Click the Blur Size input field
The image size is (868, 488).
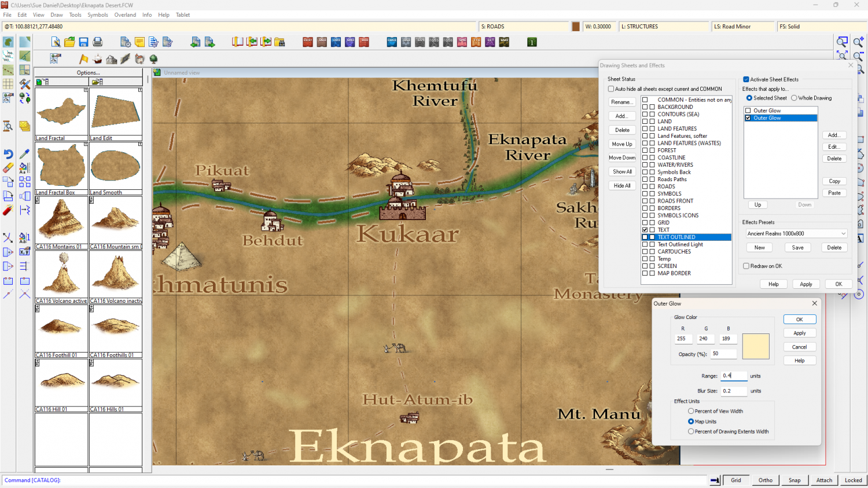point(734,391)
